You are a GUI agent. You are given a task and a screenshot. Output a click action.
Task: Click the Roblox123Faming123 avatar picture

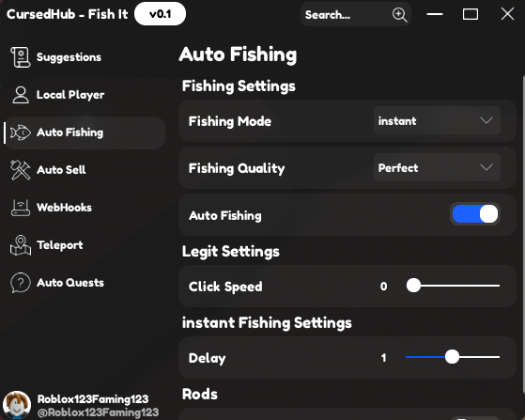[x=16, y=405]
